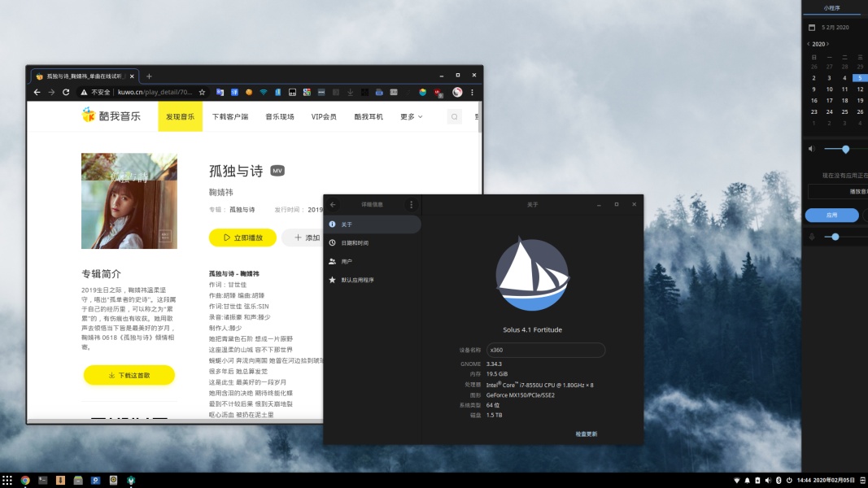868x488 pixels.
Task: Open a new Chrome tab
Action: tap(149, 76)
